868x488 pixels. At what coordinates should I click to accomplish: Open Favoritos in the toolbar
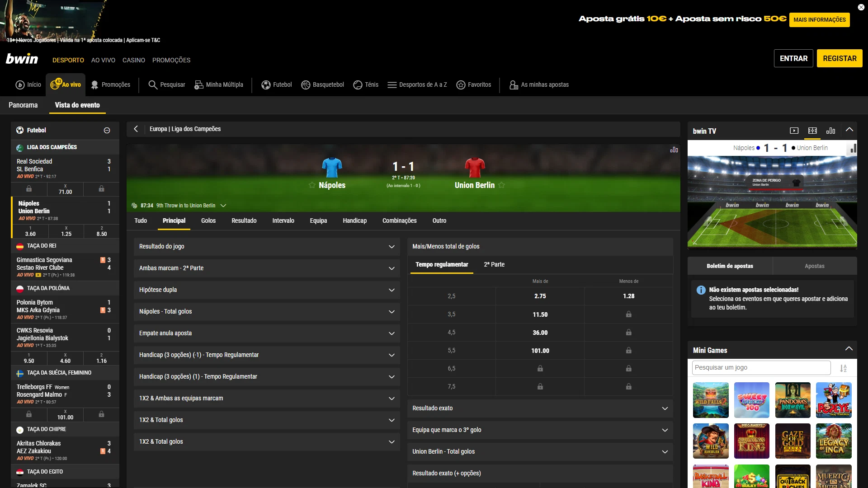coord(474,85)
